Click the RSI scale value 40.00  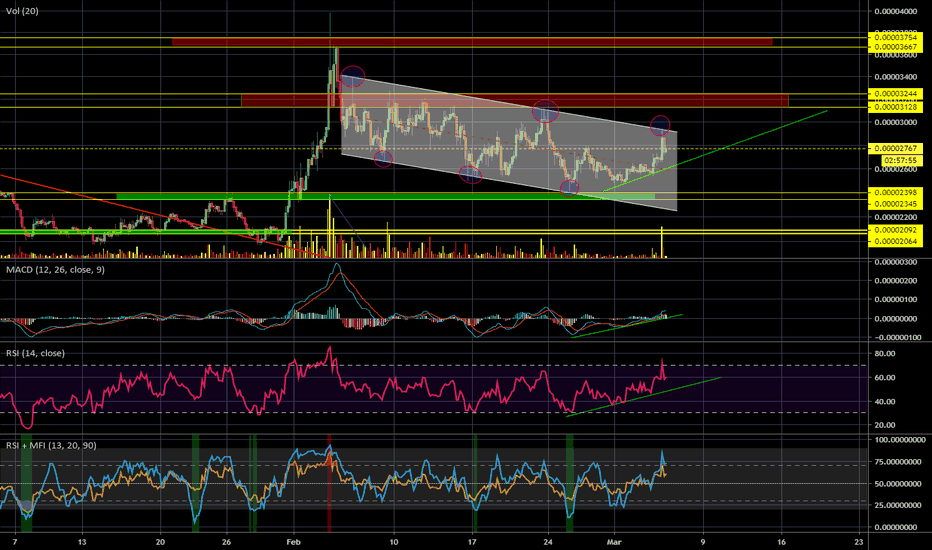[x=885, y=401]
